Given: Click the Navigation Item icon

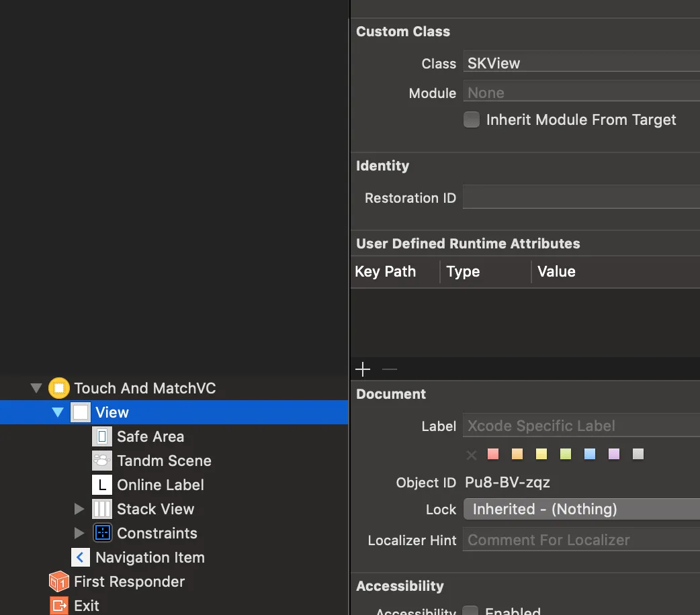Looking at the screenshot, I should click(81, 557).
